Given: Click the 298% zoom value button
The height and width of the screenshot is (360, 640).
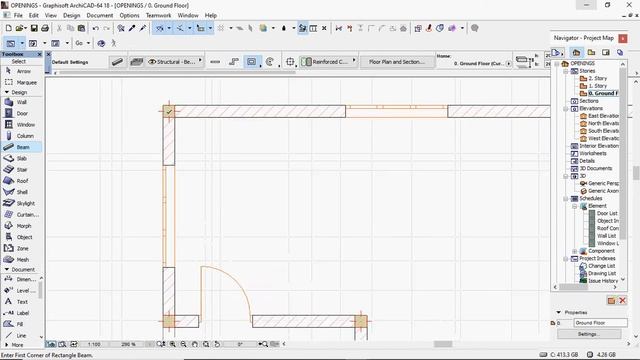Looking at the screenshot, I should click(128, 344).
